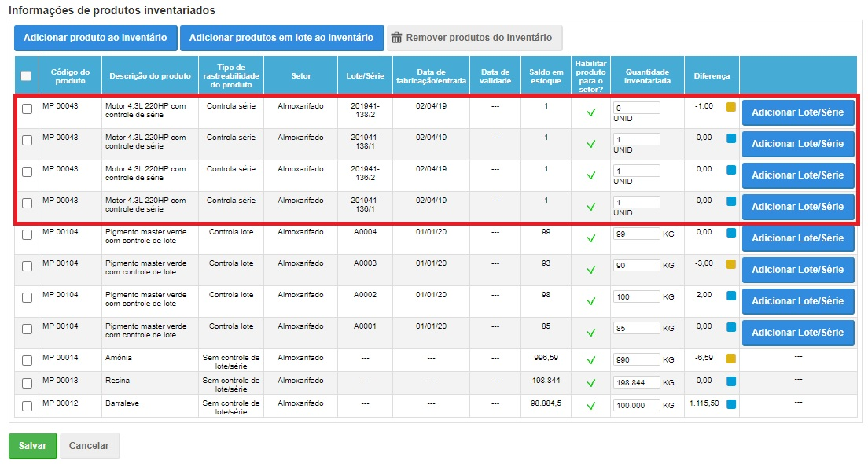Viewport: 868px width, 464px height.
Task: Click green checkmark for lote 201941-136/1
Action: (591, 207)
